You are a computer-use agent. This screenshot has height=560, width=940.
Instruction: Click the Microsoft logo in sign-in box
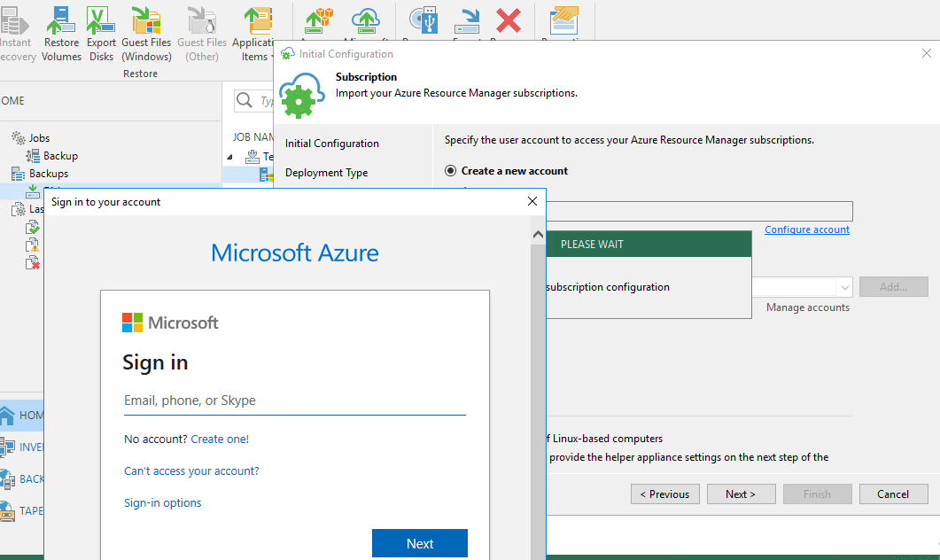click(170, 323)
